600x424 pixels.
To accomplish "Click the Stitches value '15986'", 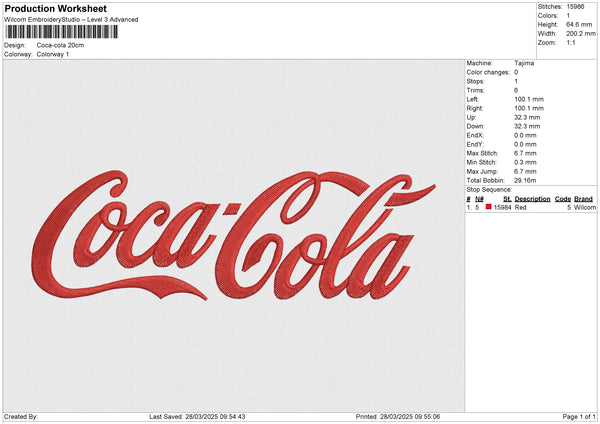I will click(575, 7).
